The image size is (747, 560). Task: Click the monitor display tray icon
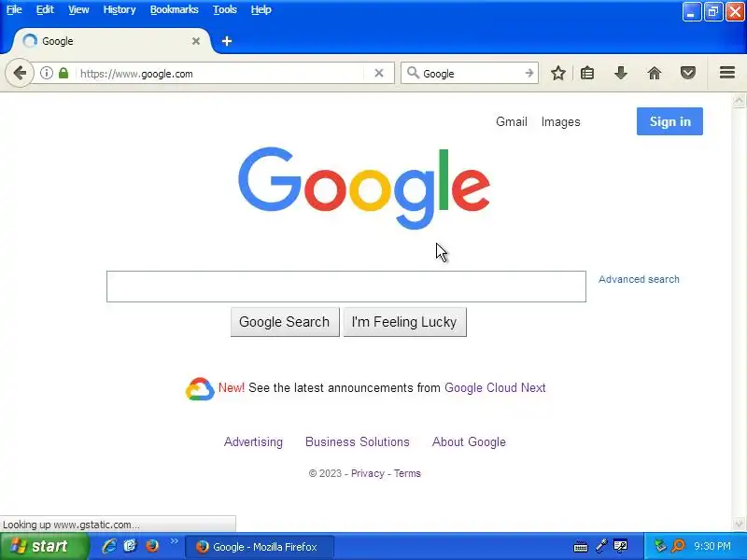point(620,546)
